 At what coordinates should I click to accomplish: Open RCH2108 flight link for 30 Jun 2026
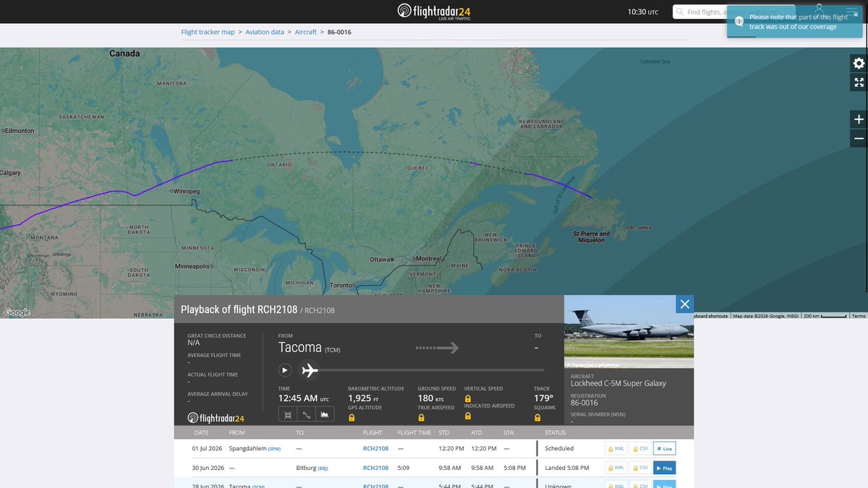click(x=375, y=468)
